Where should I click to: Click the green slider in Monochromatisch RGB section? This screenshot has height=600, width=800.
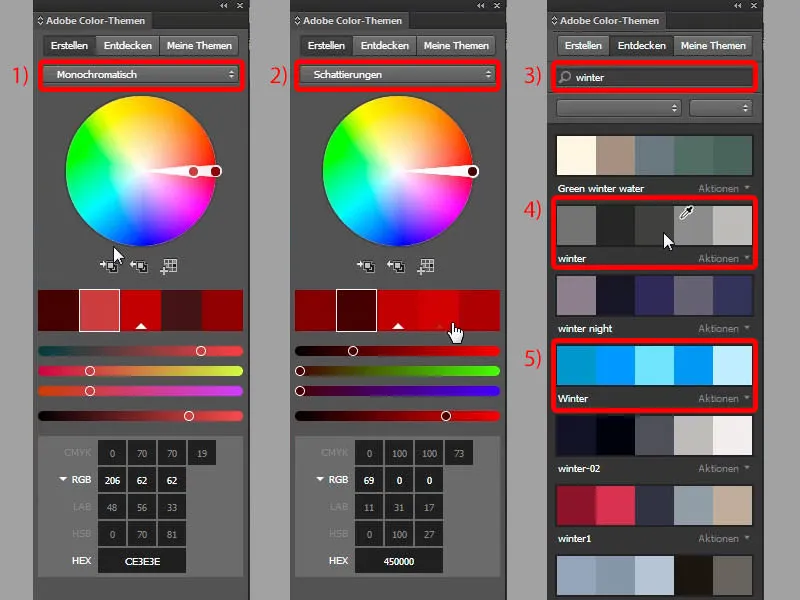(140, 371)
